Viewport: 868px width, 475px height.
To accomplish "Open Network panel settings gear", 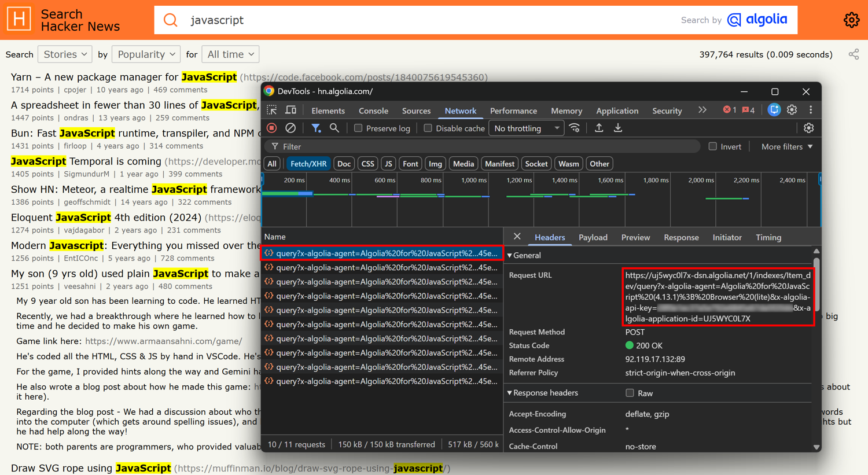I will (x=809, y=128).
